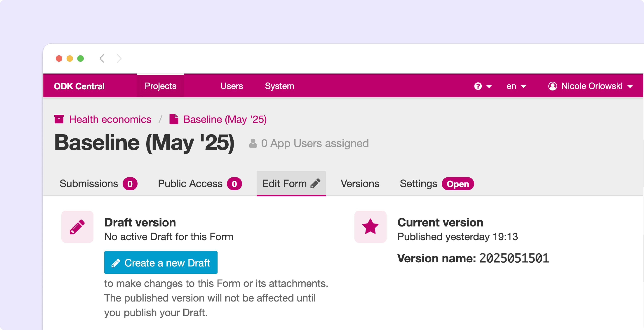Click the app users person icon
Viewport: 644px width, 330px height.
coord(253,143)
